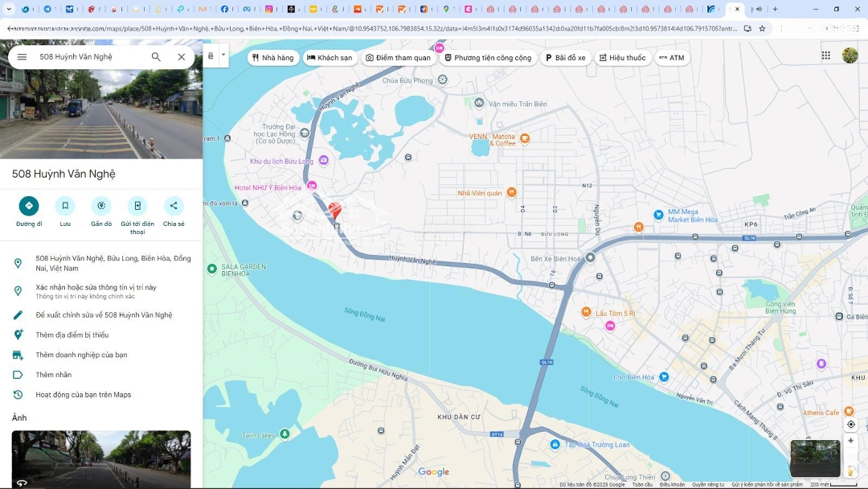Drop the Street View pegman icon
This screenshot has width=868, height=489.
[x=850, y=471]
